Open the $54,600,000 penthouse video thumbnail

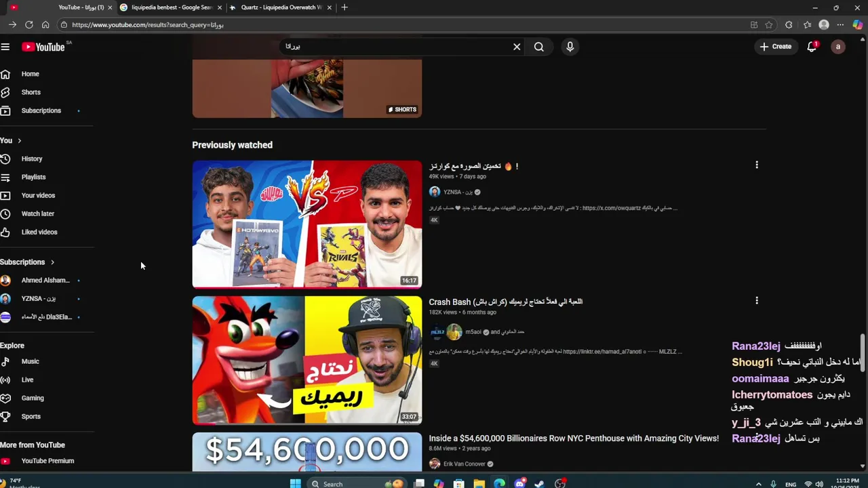pos(307,451)
